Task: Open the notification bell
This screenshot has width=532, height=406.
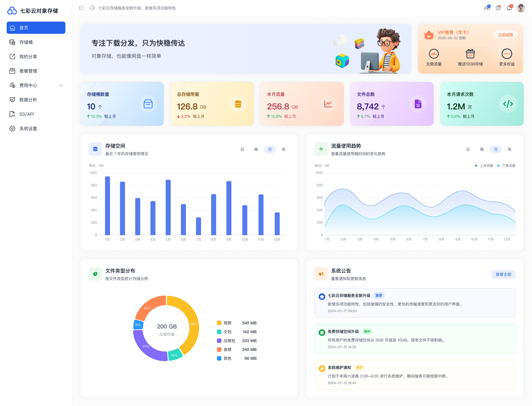Action: [509, 8]
